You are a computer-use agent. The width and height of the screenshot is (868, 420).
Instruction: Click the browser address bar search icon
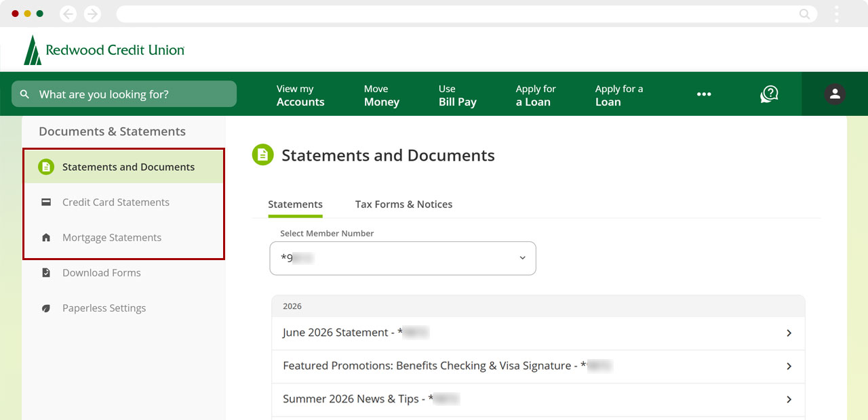point(805,14)
